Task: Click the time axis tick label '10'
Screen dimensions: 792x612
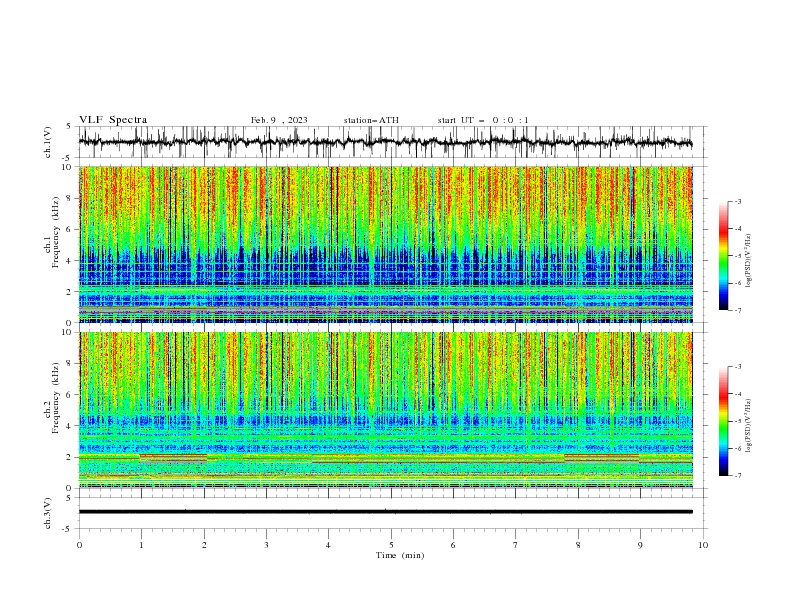Action: 703,545
